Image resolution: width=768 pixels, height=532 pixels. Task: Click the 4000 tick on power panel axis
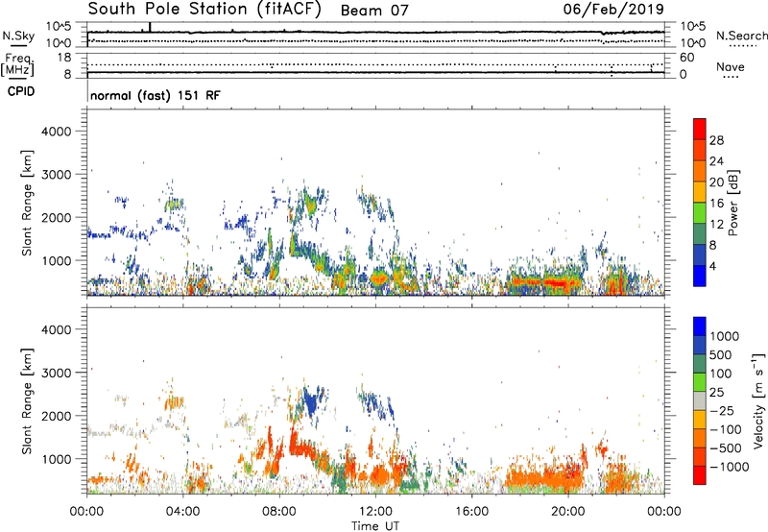click(57, 132)
